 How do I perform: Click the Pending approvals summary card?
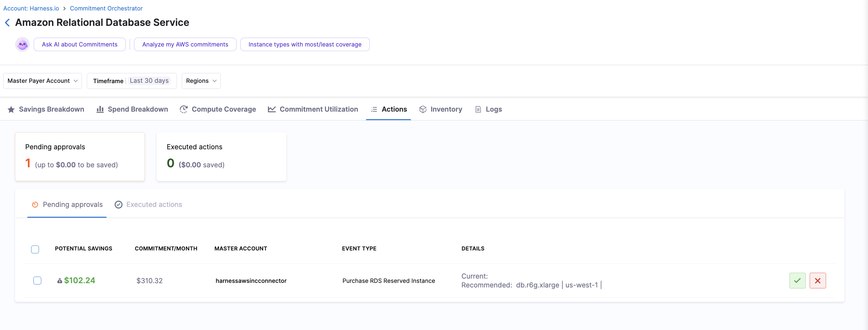coord(80,156)
